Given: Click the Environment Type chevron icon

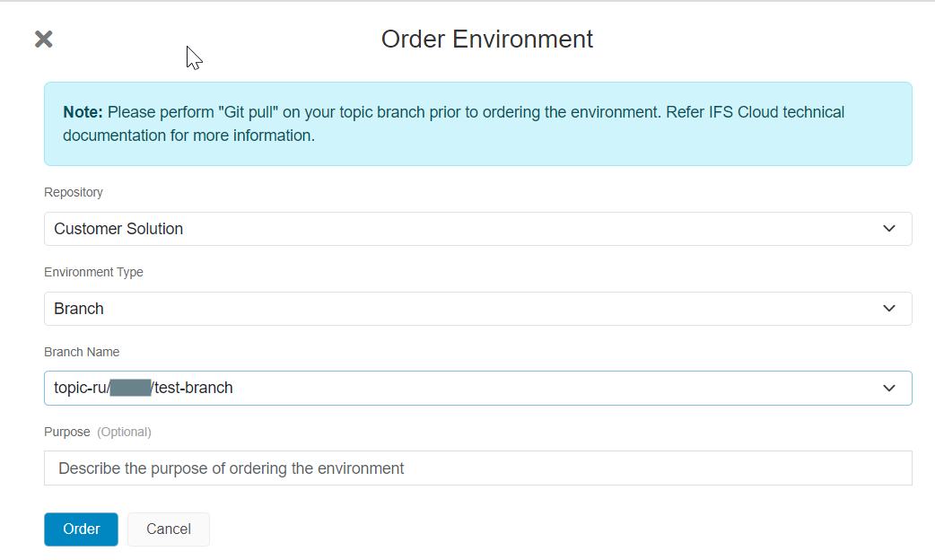Looking at the screenshot, I should point(888,308).
